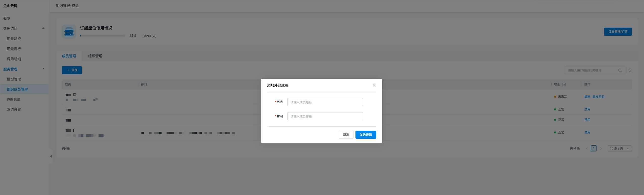Switch to the 组织管理 tab
Image resolution: width=644 pixels, height=195 pixels.
[x=95, y=56]
